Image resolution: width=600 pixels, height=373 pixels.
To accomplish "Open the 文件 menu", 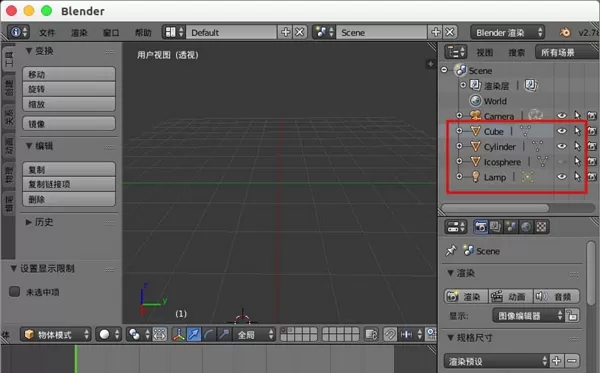I will click(47, 33).
